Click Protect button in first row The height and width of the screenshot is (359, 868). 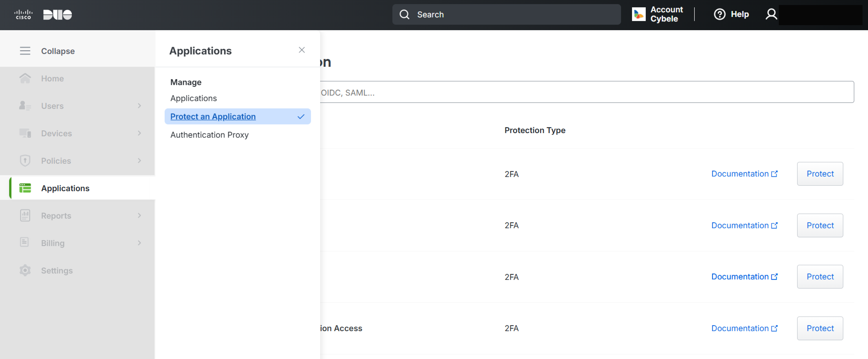(820, 174)
